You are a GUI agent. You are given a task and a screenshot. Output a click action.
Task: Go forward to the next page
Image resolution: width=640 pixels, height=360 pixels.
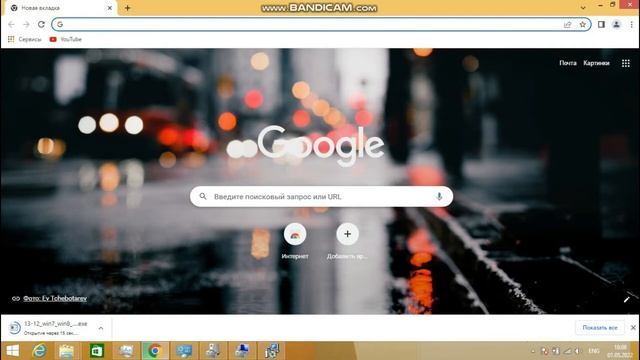point(26,24)
